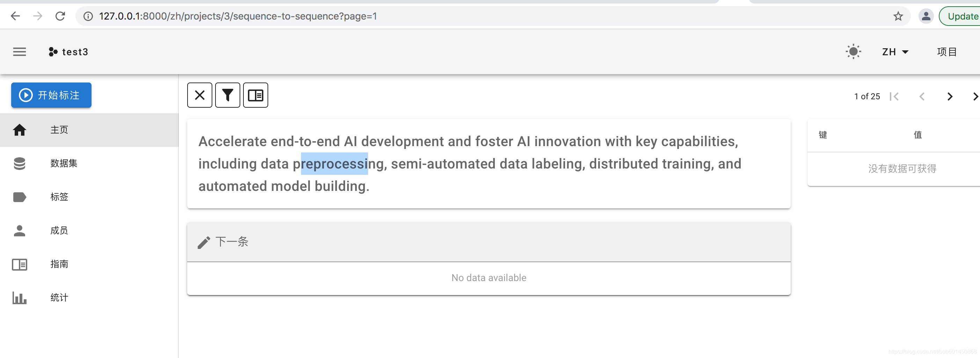The width and height of the screenshot is (980, 358).
Task: Toggle the light/dark theme sun icon
Action: click(853, 52)
